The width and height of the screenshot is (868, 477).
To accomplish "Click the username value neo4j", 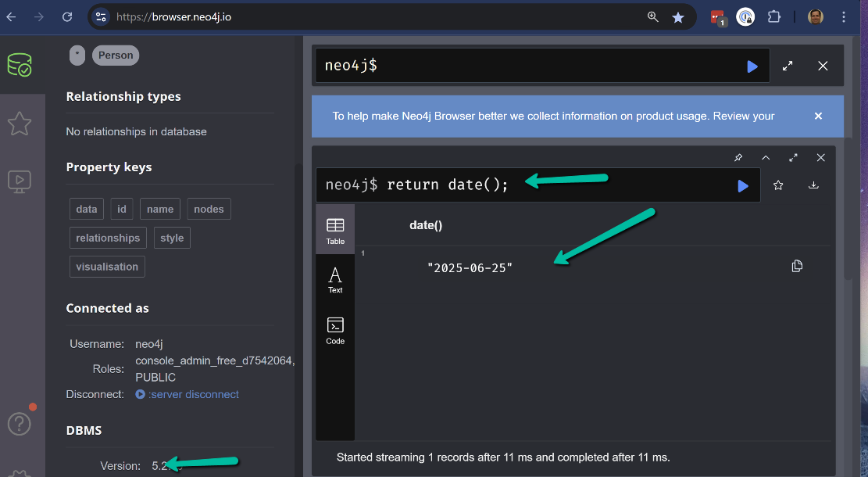I will pyautogui.click(x=149, y=344).
